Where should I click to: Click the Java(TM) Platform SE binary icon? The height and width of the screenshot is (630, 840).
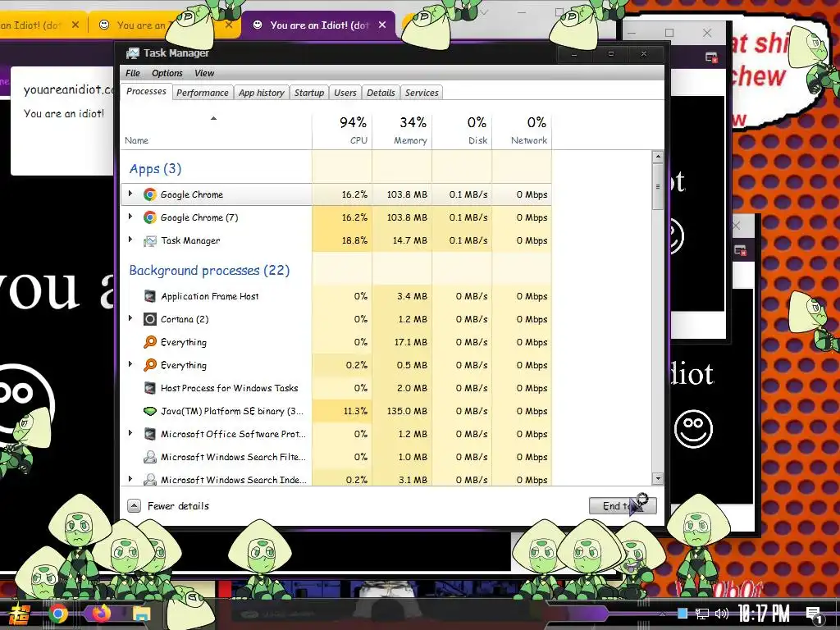pos(150,411)
